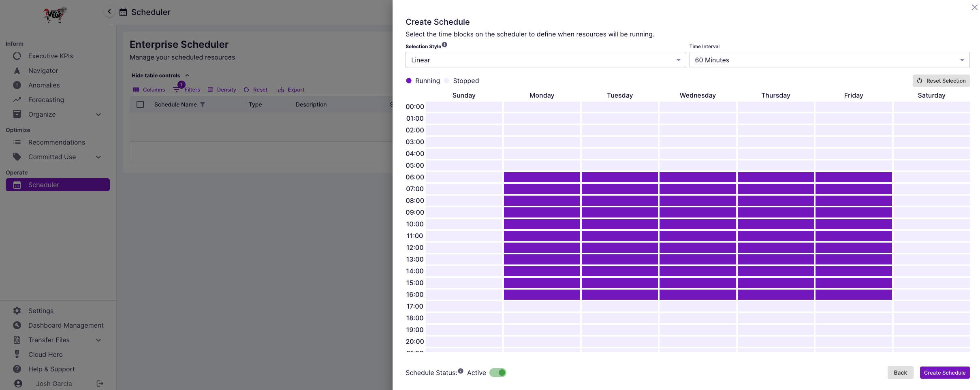Toggle the Friday 16:00 time block
The height and width of the screenshot is (390, 980).
(x=854, y=294)
